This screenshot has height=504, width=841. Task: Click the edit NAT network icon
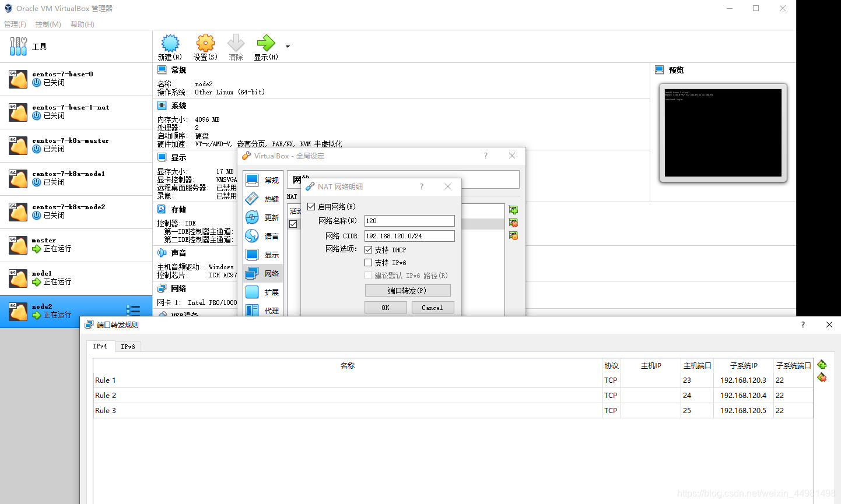(513, 235)
